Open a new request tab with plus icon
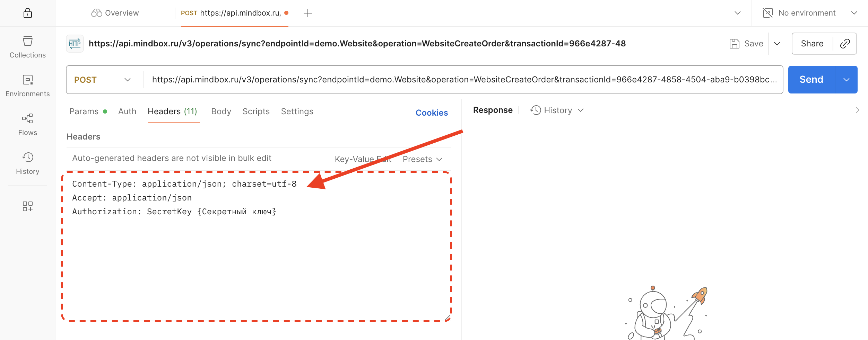Viewport: 868px width, 340px height. click(308, 13)
